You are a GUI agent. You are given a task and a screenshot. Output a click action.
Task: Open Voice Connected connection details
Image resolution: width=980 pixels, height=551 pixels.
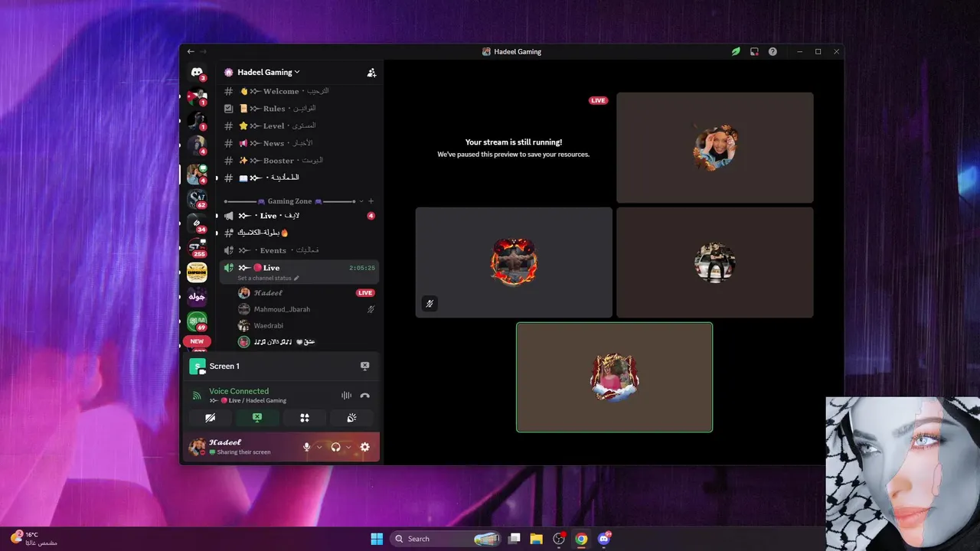(239, 391)
